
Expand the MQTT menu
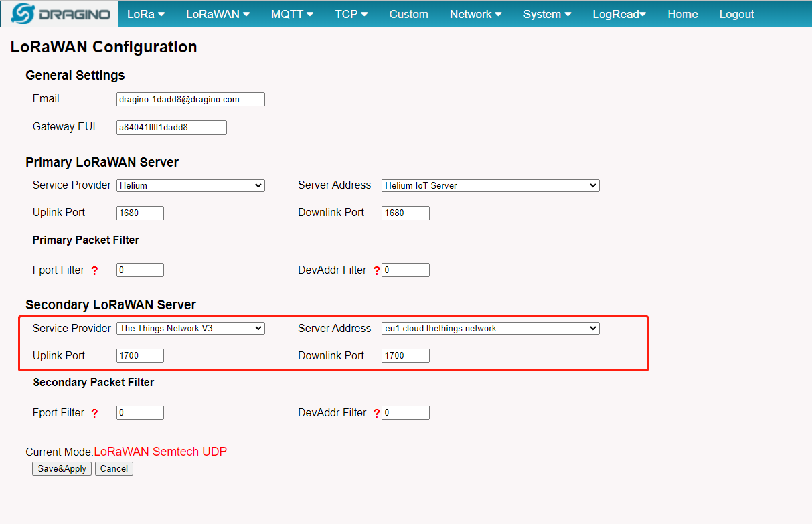click(x=292, y=14)
